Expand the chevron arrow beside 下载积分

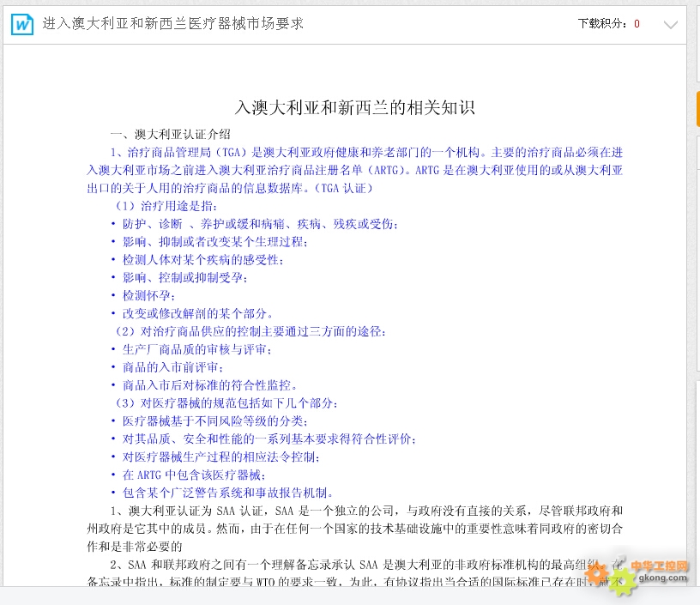pyautogui.click(x=670, y=25)
